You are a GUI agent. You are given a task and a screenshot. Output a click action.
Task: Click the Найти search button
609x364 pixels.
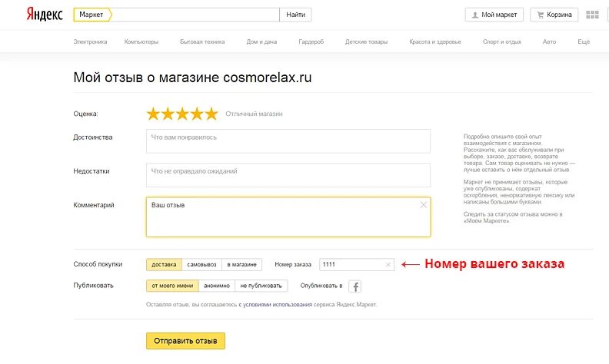[x=295, y=15]
